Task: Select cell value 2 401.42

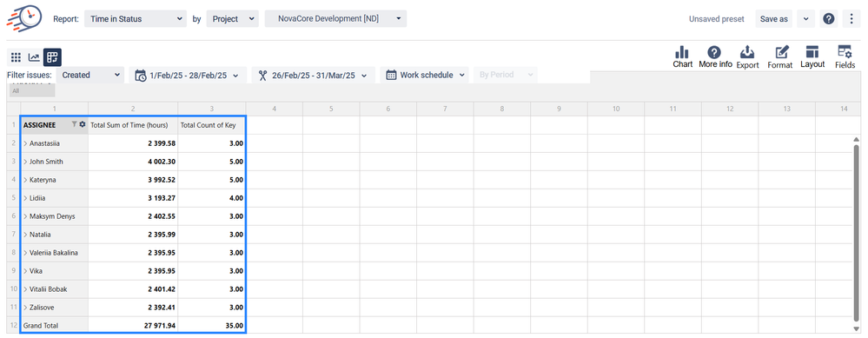Action: click(x=133, y=289)
